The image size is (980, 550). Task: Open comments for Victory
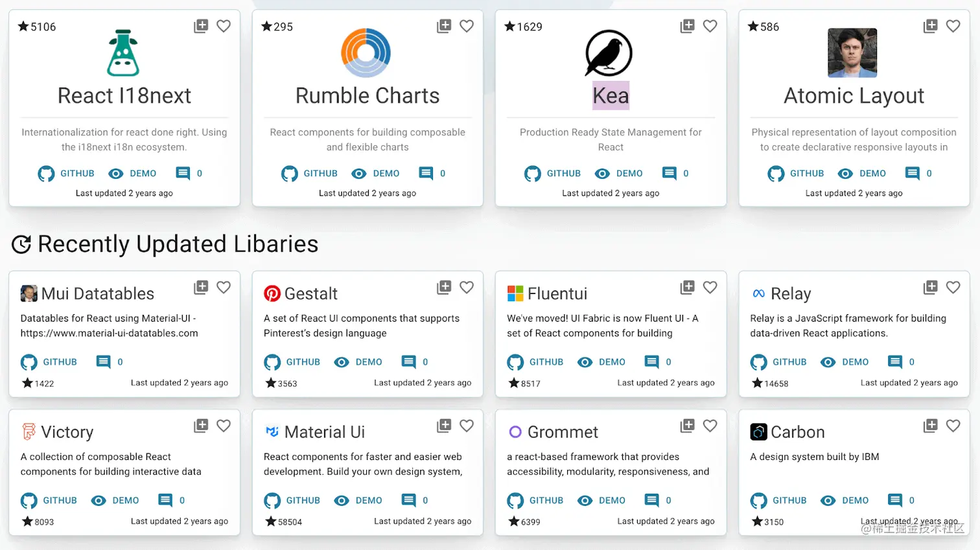tap(172, 501)
